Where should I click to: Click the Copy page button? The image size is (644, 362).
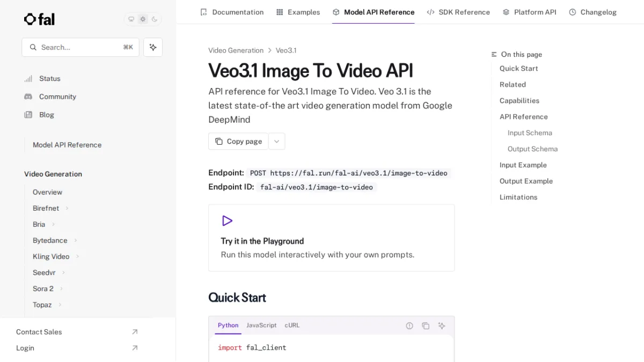click(238, 142)
